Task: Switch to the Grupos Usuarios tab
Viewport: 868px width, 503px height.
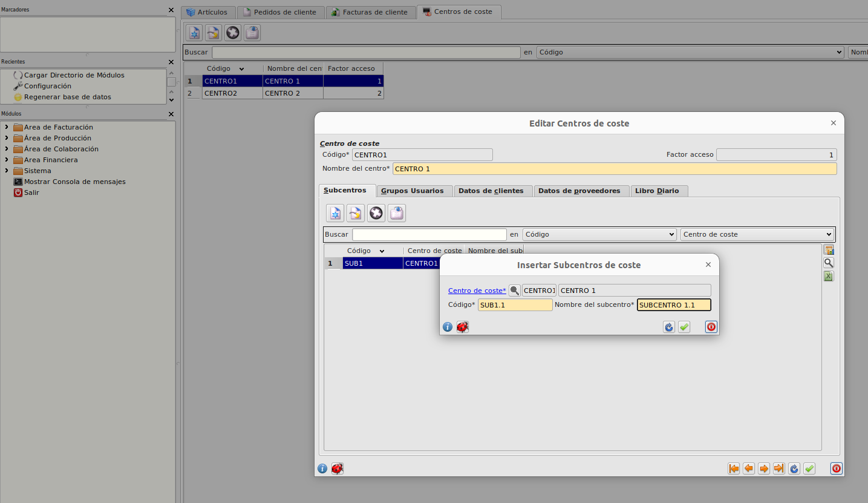Action: (414, 191)
